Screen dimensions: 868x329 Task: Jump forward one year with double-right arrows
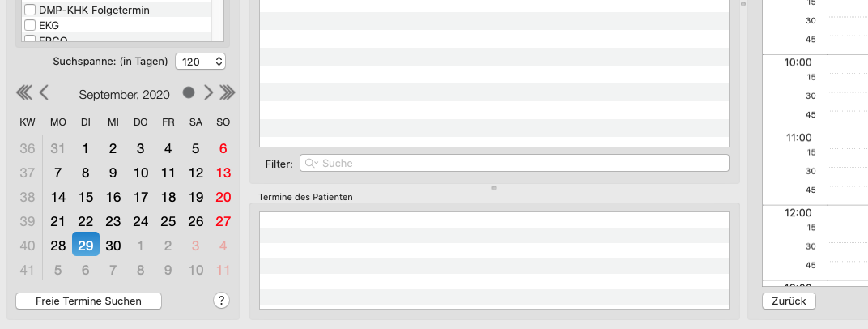tap(227, 92)
